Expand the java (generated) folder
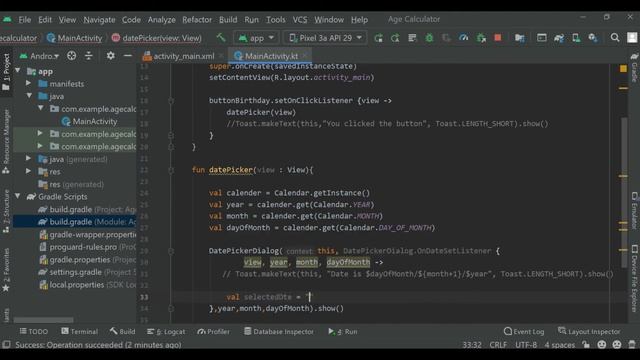The height and width of the screenshot is (360, 640). coord(28,159)
